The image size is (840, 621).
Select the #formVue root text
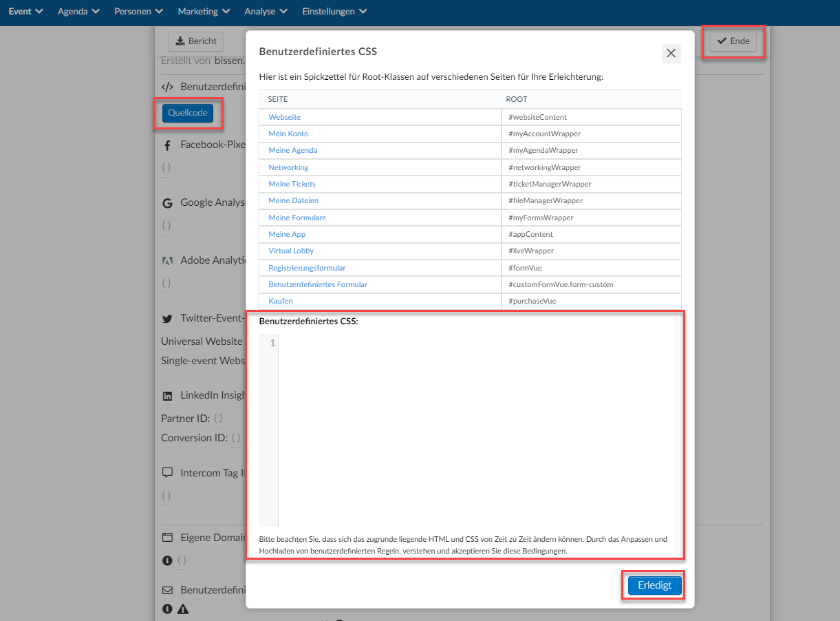[524, 268]
